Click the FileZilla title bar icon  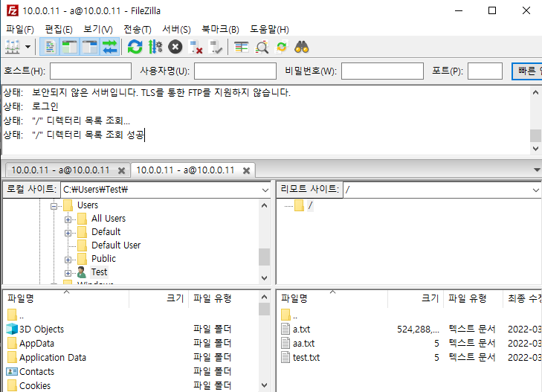pos(13,10)
